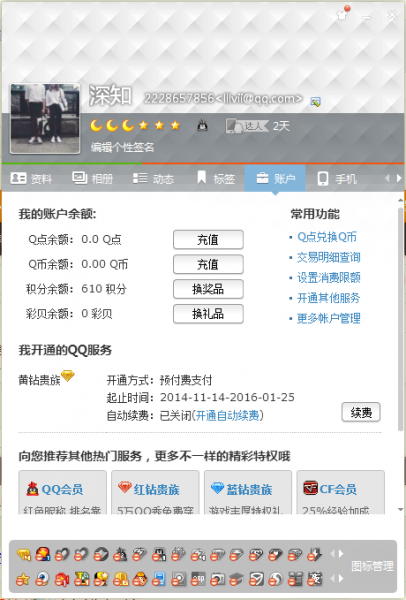Click 充值 button for Q点余额
Image resolution: width=406 pixels, height=600 pixels.
(x=208, y=240)
